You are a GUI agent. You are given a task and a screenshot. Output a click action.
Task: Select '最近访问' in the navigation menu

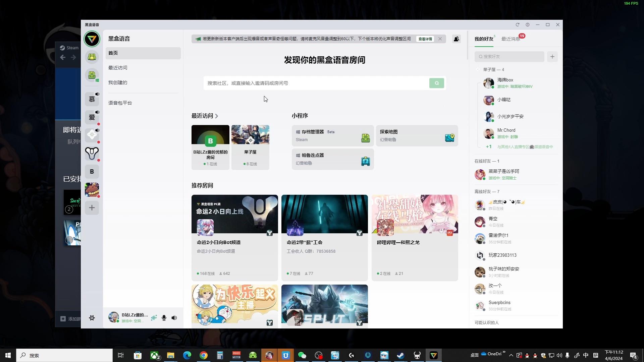click(x=143, y=68)
